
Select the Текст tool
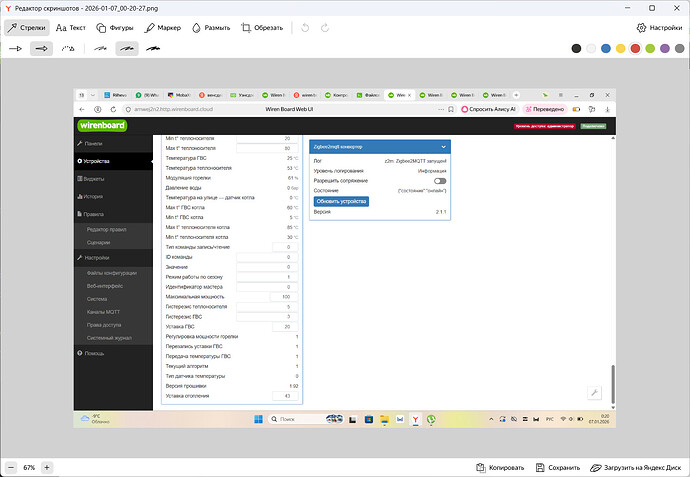point(70,28)
